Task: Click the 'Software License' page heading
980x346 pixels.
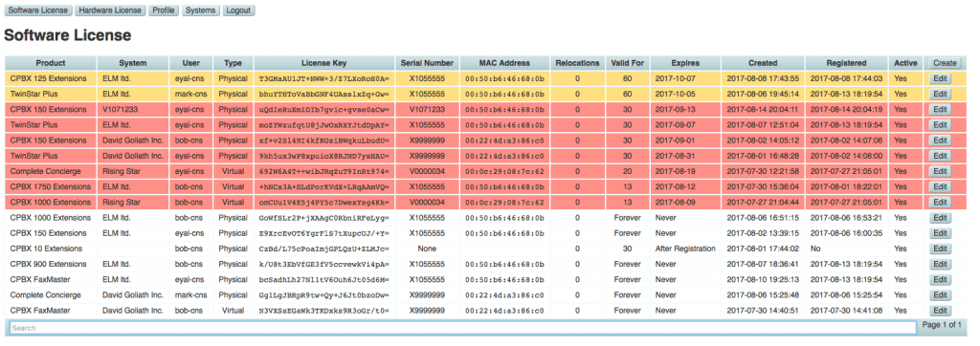Action: point(68,35)
